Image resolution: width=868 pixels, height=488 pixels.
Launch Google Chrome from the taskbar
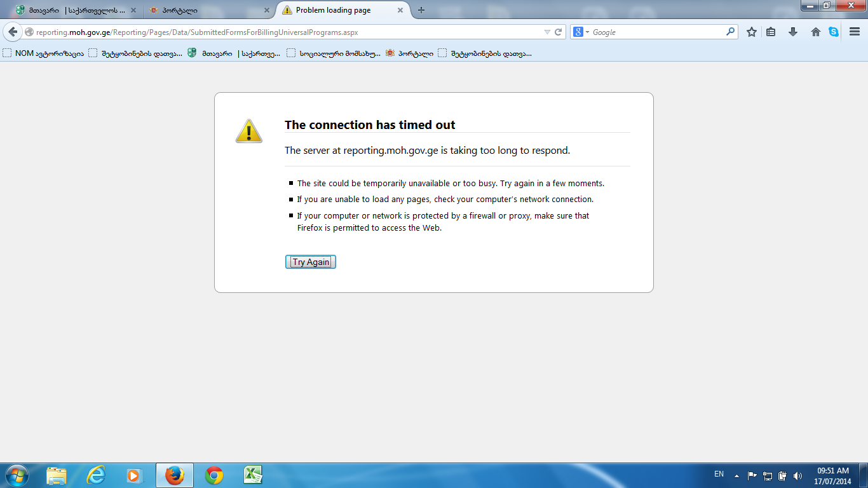pyautogui.click(x=214, y=475)
